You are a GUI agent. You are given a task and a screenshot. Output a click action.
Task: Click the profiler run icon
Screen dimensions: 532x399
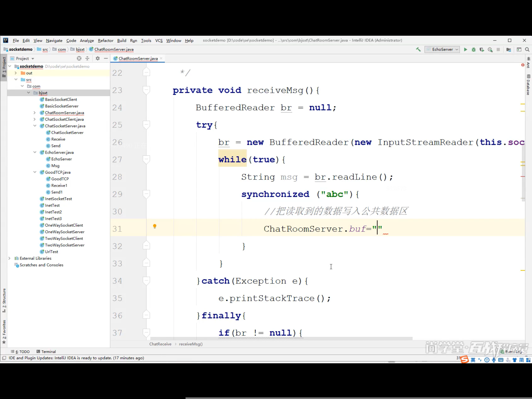[490, 50]
